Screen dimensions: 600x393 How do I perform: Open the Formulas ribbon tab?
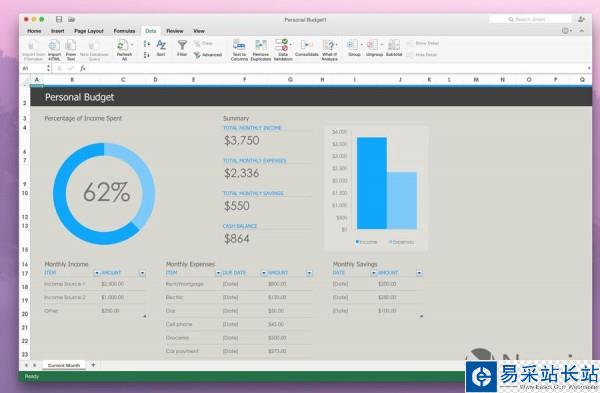tap(124, 31)
